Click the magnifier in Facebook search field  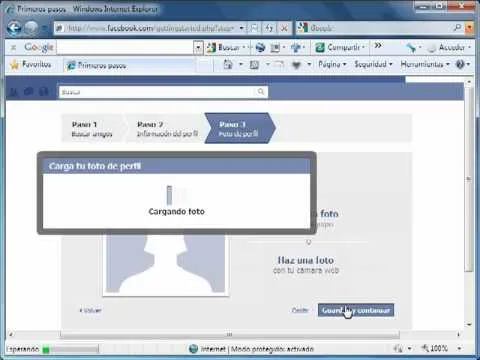[261, 92]
